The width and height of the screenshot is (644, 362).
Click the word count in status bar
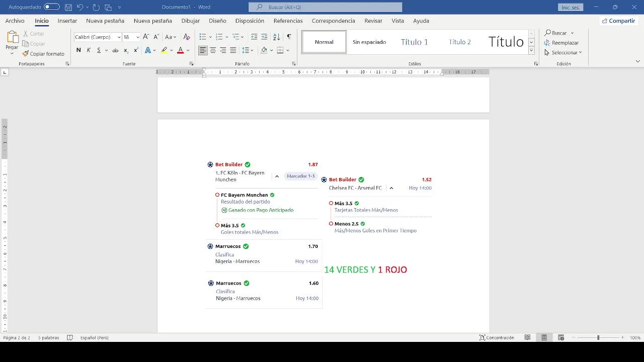click(x=48, y=338)
